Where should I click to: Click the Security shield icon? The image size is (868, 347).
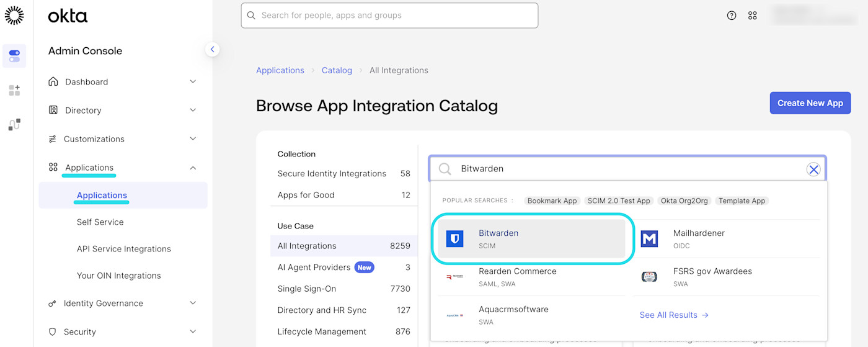pyautogui.click(x=53, y=332)
